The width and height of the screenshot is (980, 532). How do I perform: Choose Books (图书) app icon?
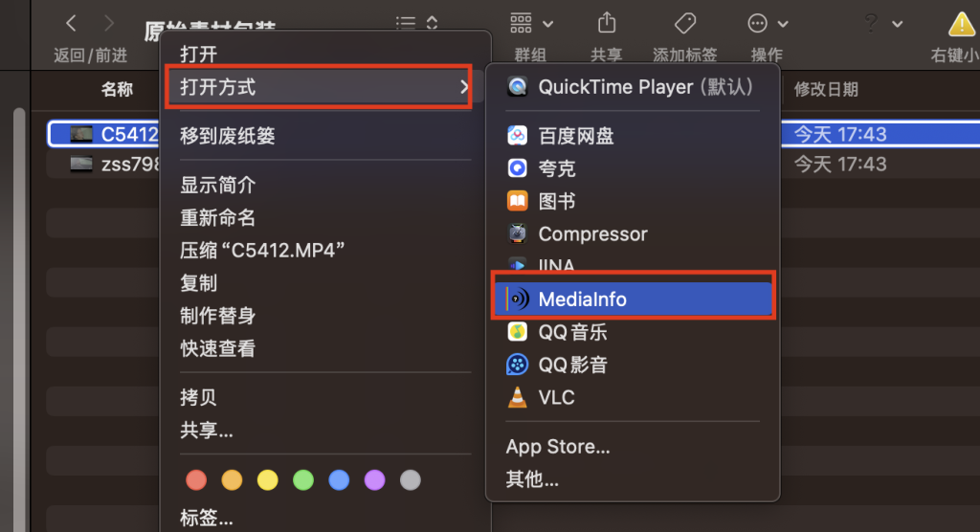[518, 201]
